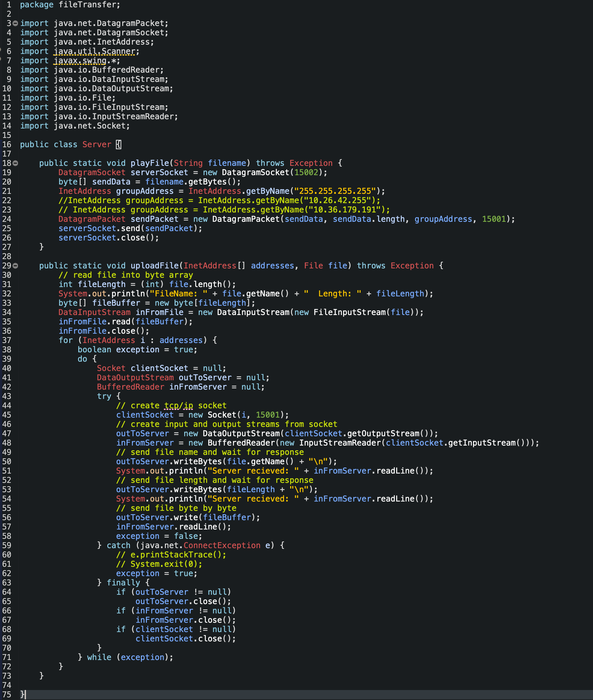Click 'new Socket(i, 15001)' on line 45

pyautogui.click(x=236, y=415)
